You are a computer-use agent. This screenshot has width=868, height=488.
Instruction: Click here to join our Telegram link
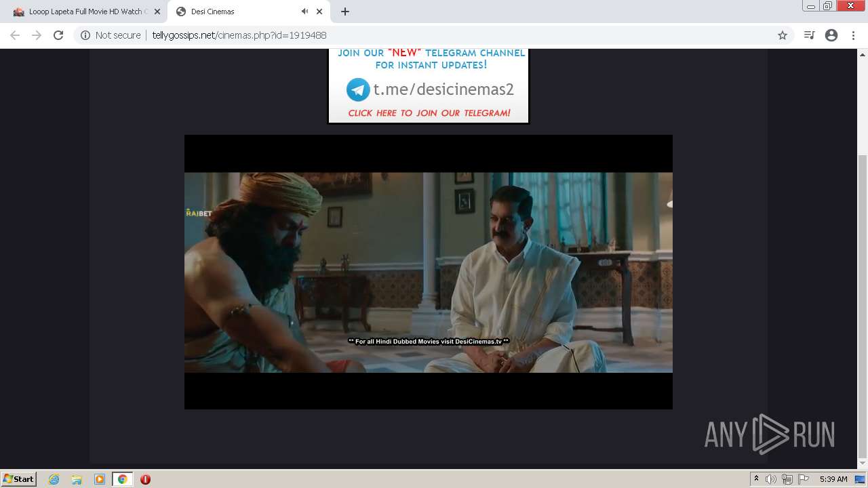(429, 113)
